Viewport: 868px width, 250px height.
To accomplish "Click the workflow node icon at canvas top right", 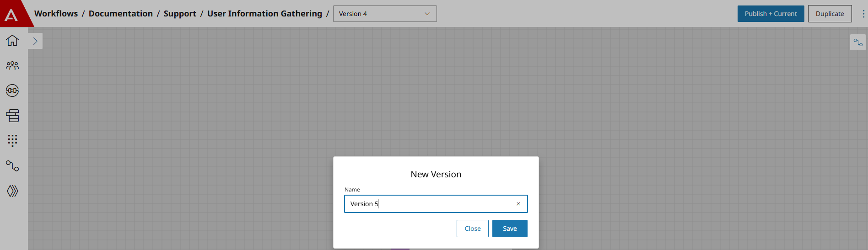I will (x=858, y=43).
